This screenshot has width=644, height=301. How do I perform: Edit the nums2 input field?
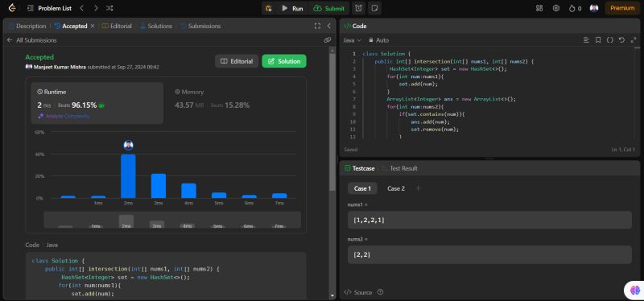coord(489,254)
